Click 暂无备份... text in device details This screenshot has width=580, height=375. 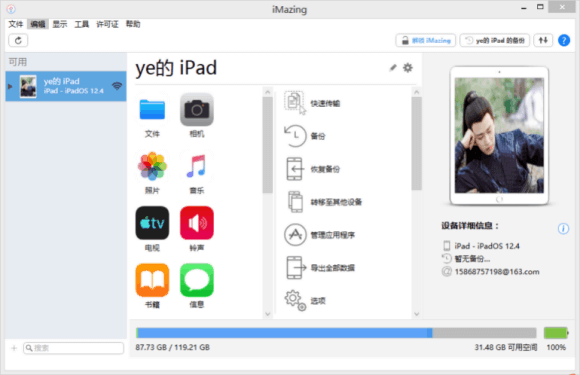click(x=472, y=259)
